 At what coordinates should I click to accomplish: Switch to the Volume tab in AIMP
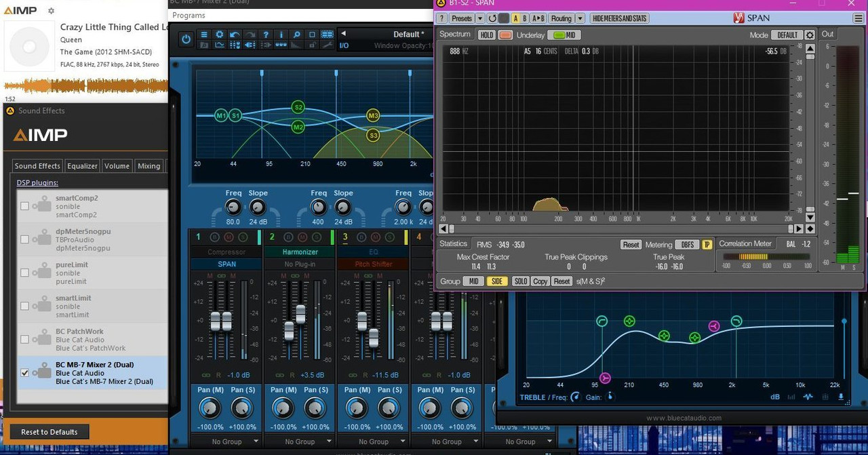(x=117, y=165)
